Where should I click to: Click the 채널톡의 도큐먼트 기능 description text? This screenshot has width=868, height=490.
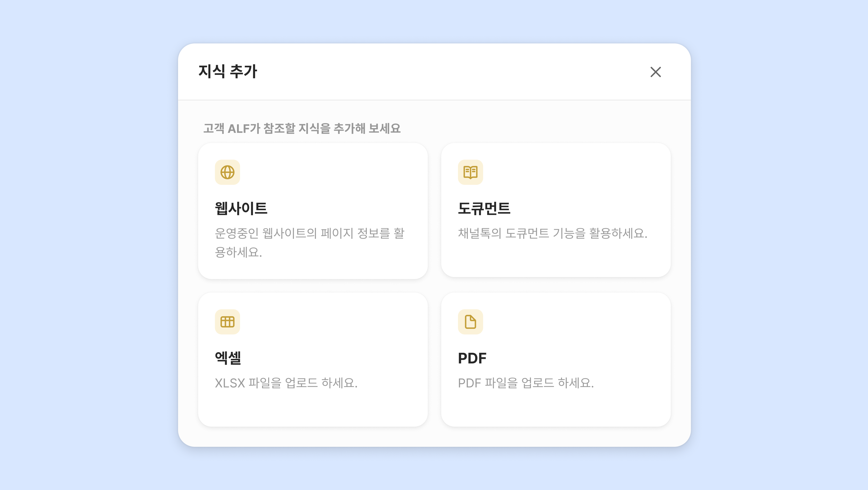click(x=553, y=233)
